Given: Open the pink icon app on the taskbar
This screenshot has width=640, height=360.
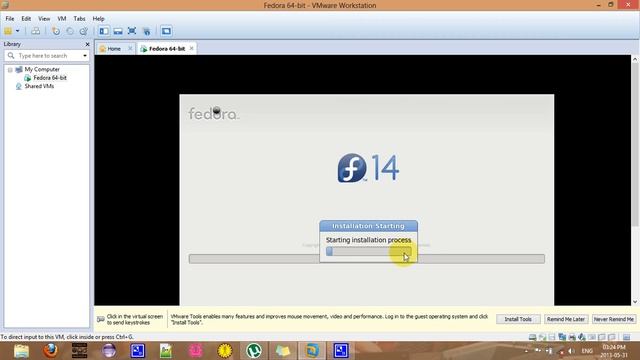Looking at the screenshot, I should pyautogui.click(x=196, y=351).
